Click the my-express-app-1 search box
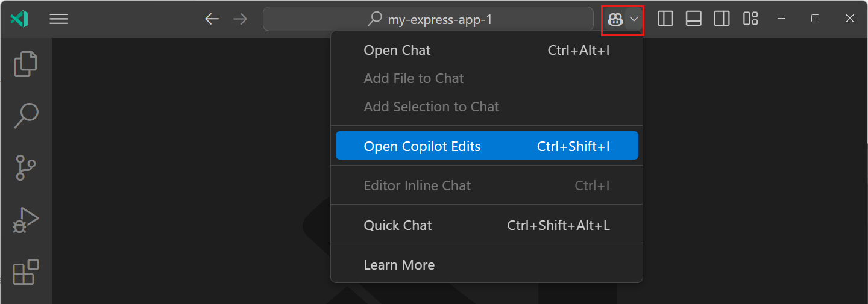The image size is (868, 304). (428, 19)
